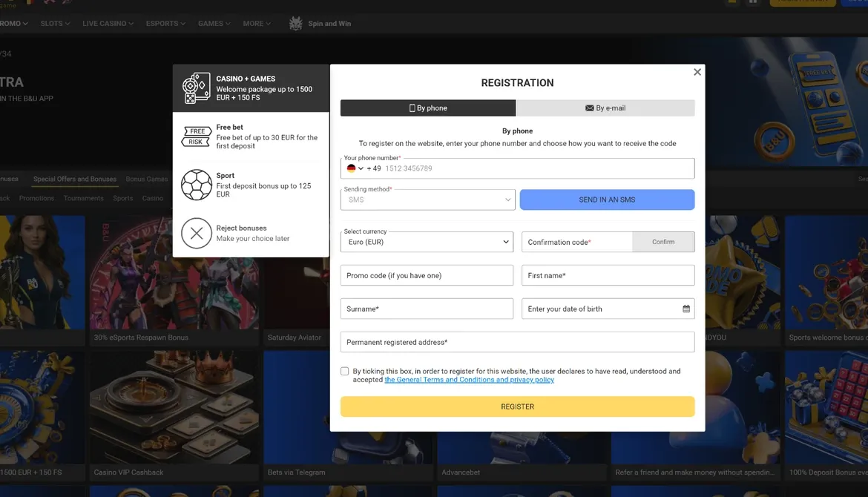Open the date of birth calendar icon

(x=686, y=309)
